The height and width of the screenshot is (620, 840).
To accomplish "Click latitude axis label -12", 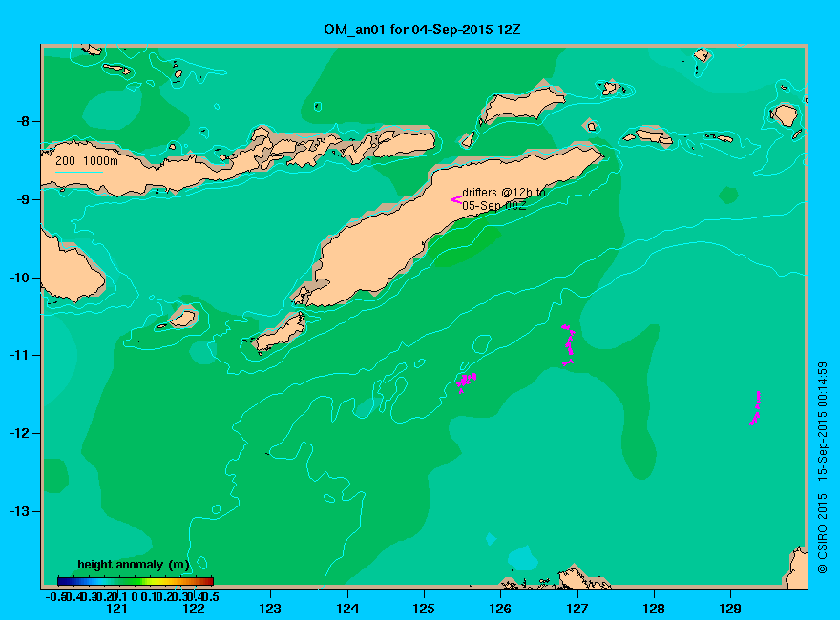I will click(19, 433).
